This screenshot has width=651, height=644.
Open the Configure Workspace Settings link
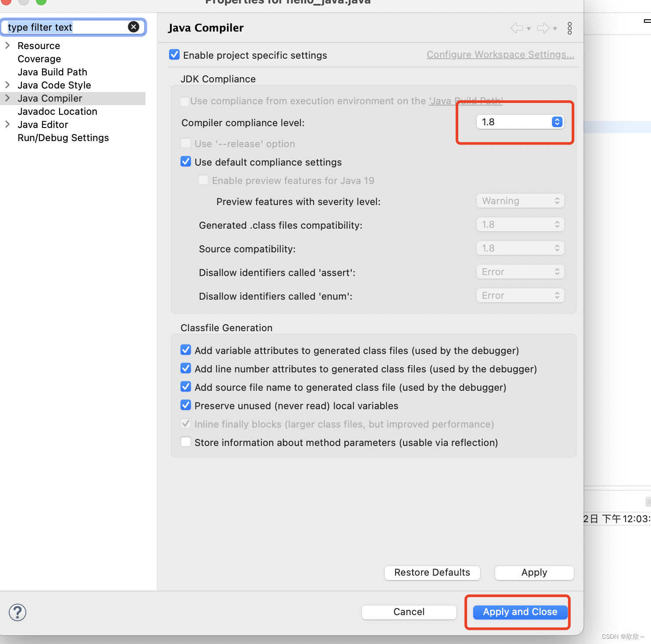pyautogui.click(x=500, y=54)
